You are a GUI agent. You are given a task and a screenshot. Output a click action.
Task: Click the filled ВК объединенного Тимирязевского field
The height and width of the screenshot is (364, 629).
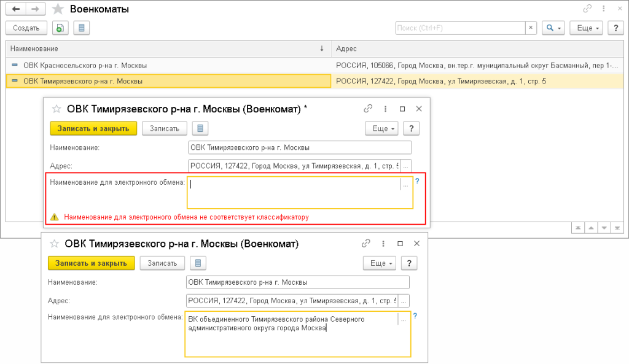click(x=298, y=335)
